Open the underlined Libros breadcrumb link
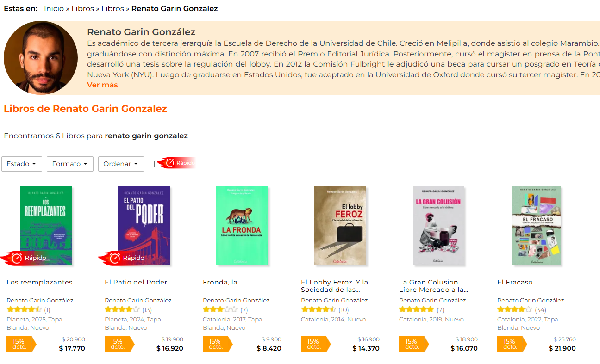Viewport: 600px width, 364px height. (x=112, y=9)
